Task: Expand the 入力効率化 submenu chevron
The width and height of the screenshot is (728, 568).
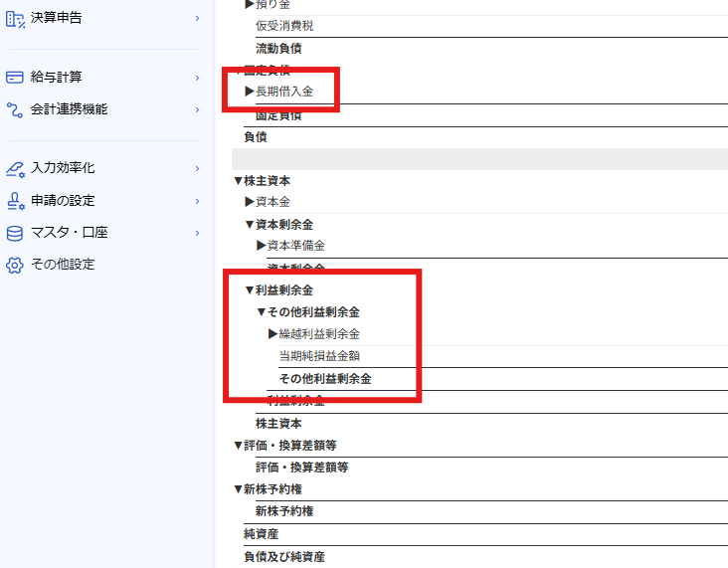Action: [197, 169]
